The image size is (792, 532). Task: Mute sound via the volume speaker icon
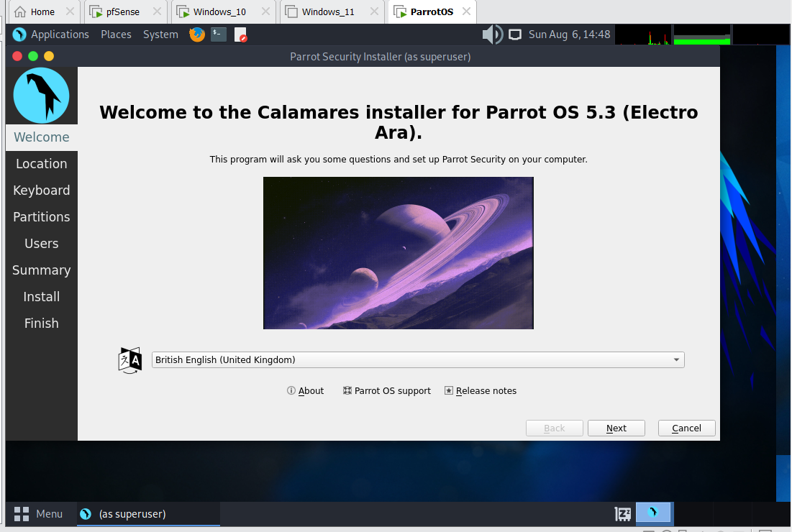492,35
